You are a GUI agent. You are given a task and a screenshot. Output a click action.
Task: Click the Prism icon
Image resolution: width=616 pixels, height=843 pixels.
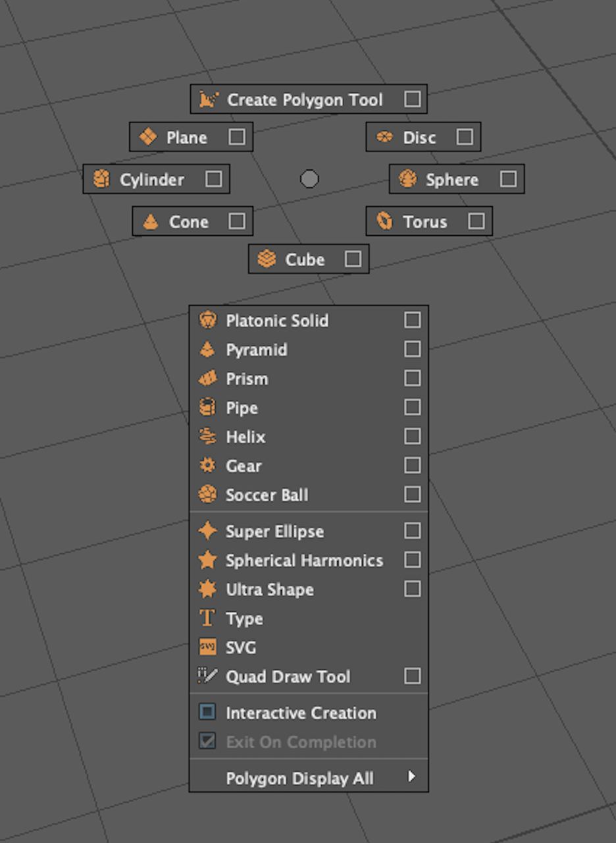pyautogui.click(x=207, y=378)
